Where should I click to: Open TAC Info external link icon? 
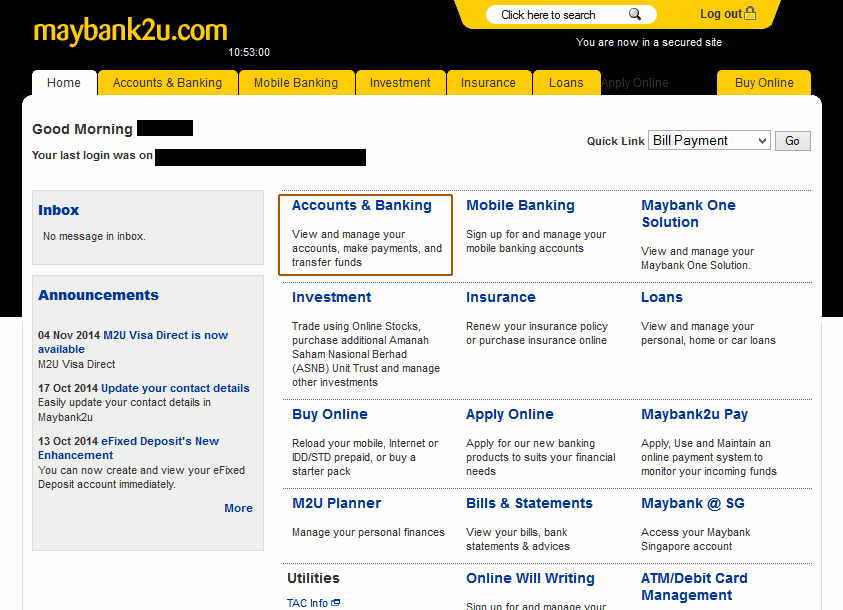click(335, 602)
